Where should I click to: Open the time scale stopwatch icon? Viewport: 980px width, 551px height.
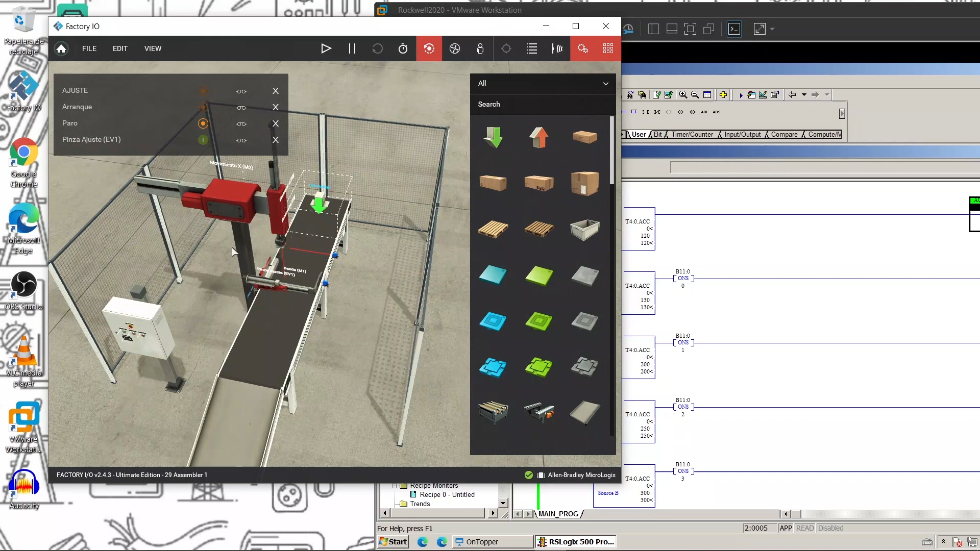pos(403,48)
